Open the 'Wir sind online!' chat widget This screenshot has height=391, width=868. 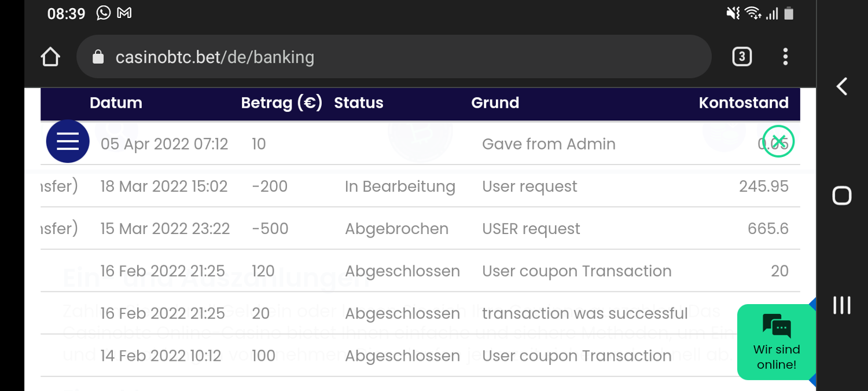[776, 342]
